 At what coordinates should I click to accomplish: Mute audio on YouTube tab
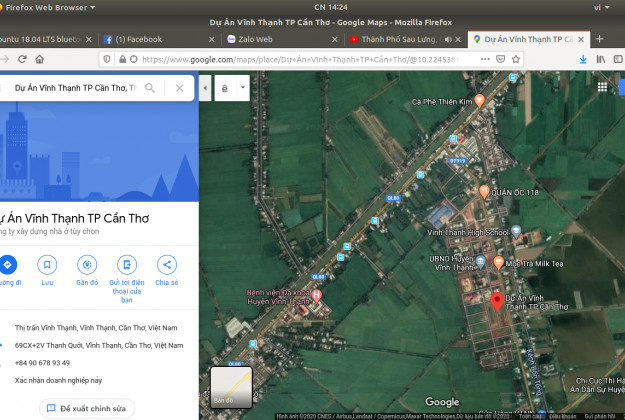click(x=448, y=39)
